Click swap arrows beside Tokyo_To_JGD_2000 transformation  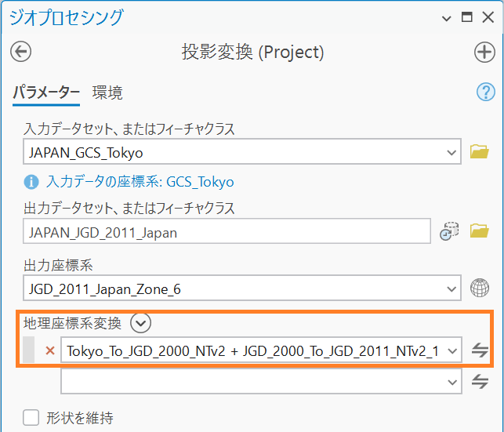480,350
